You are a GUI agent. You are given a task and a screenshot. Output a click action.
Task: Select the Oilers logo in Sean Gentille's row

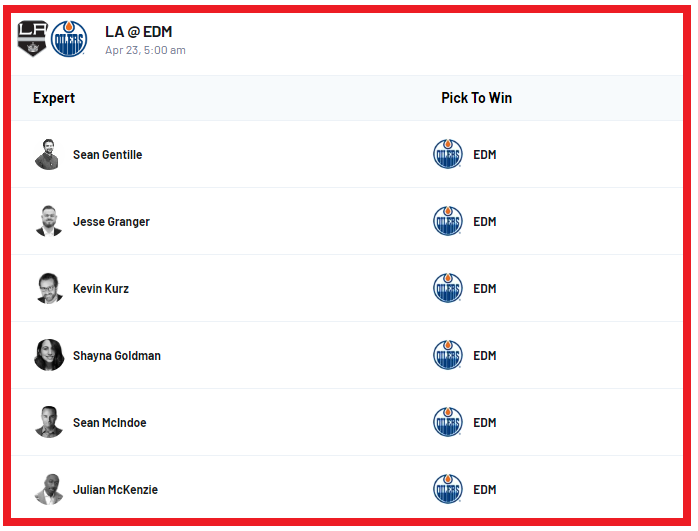click(x=448, y=154)
